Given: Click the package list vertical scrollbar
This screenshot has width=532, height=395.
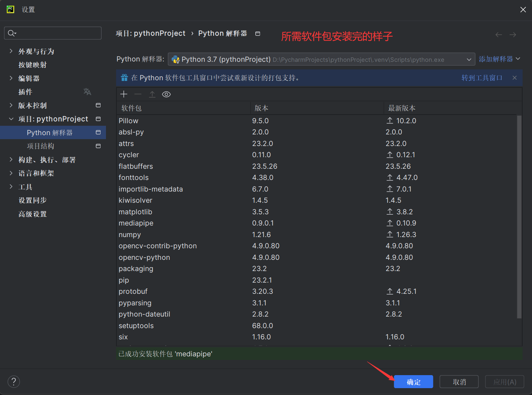Looking at the screenshot, I should [x=519, y=217].
